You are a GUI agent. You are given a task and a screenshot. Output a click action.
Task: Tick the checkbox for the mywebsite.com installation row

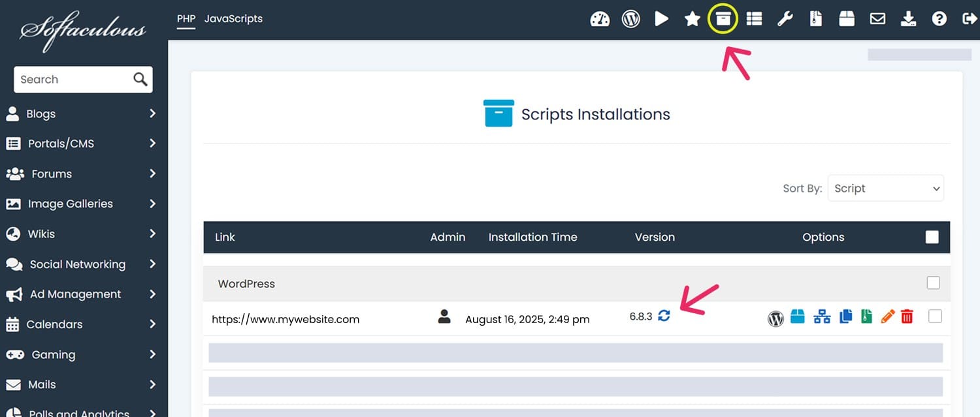point(935,316)
